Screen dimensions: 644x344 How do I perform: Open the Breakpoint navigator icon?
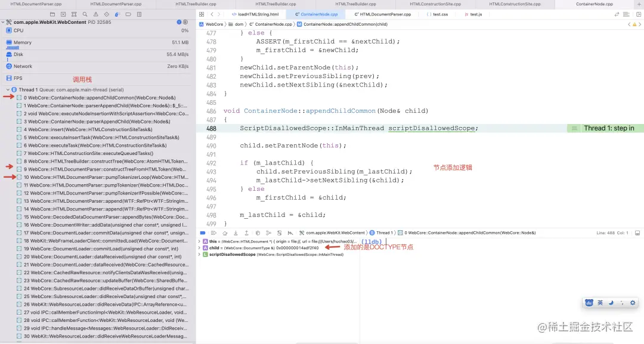click(128, 14)
